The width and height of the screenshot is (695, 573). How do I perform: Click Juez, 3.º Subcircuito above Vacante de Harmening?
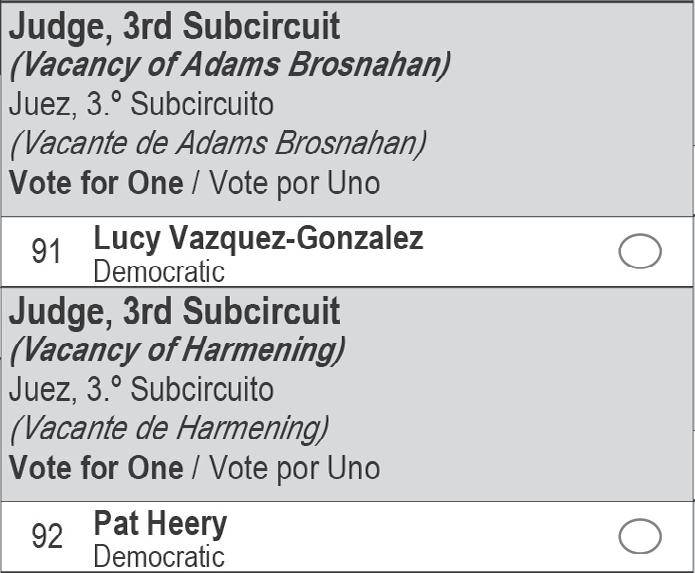141,389
